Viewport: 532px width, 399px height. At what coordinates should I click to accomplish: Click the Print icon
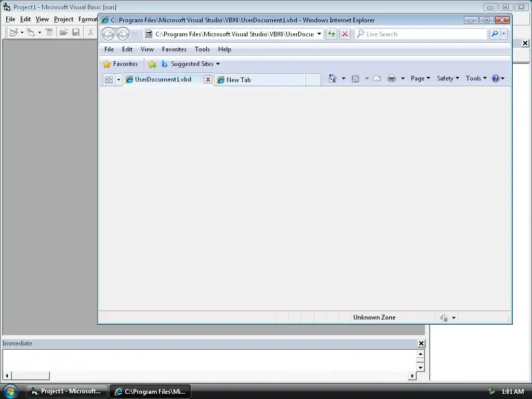(x=392, y=78)
